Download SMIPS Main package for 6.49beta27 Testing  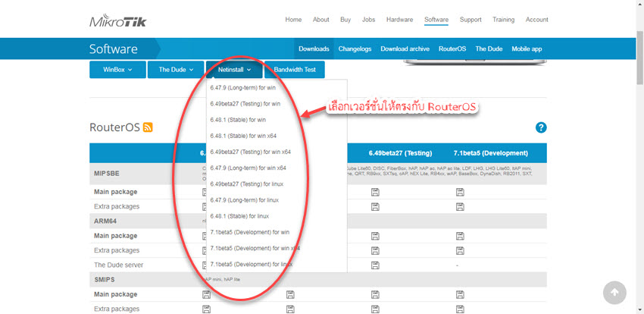click(375, 294)
